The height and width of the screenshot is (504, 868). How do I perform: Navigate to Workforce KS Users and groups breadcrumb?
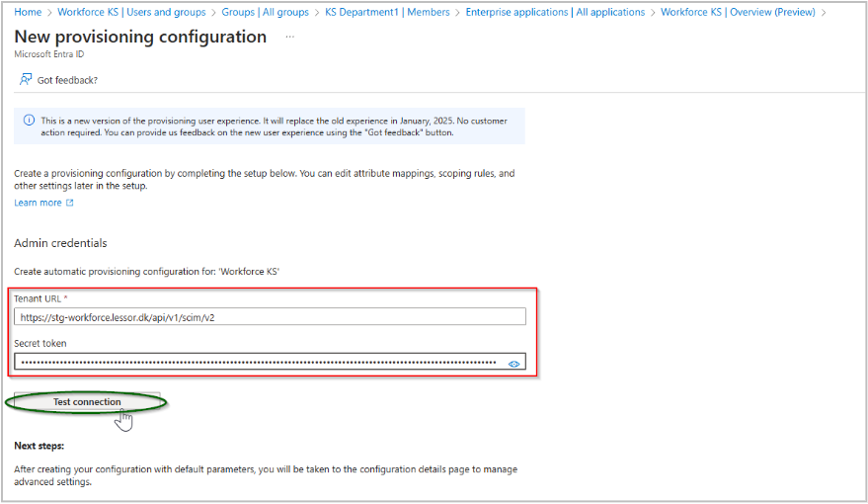tap(131, 12)
